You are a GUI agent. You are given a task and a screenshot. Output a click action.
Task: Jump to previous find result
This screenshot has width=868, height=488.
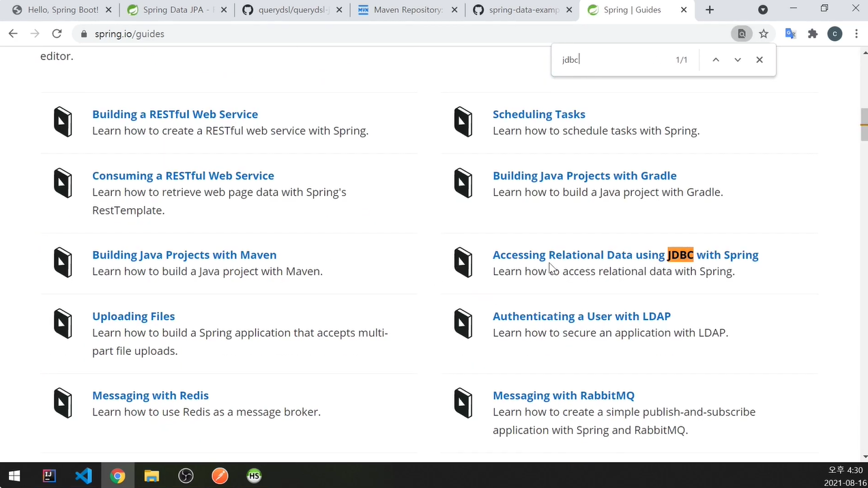[x=716, y=59]
